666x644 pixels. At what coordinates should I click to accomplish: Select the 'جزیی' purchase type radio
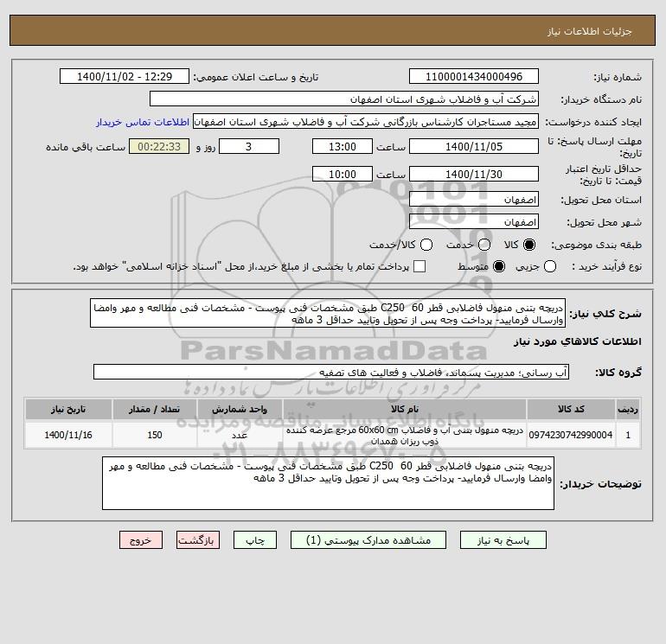click(550, 266)
